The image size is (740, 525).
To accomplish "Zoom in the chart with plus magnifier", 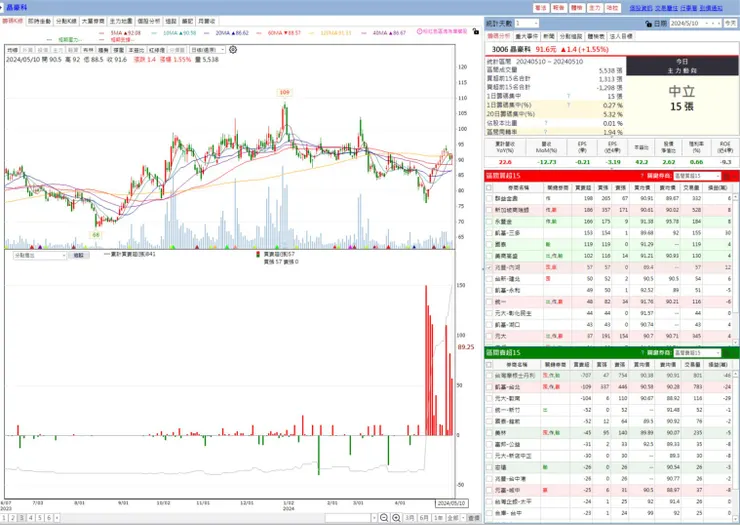I will [396, 518].
